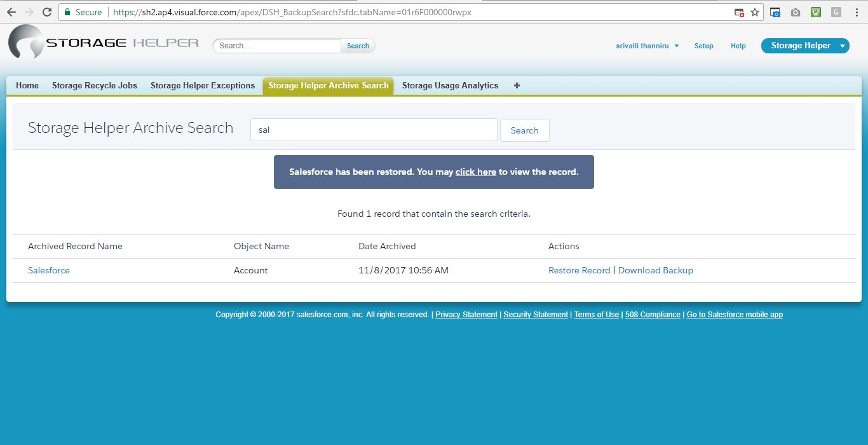
Task: Open the Setup link
Action: click(x=704, y=46)
